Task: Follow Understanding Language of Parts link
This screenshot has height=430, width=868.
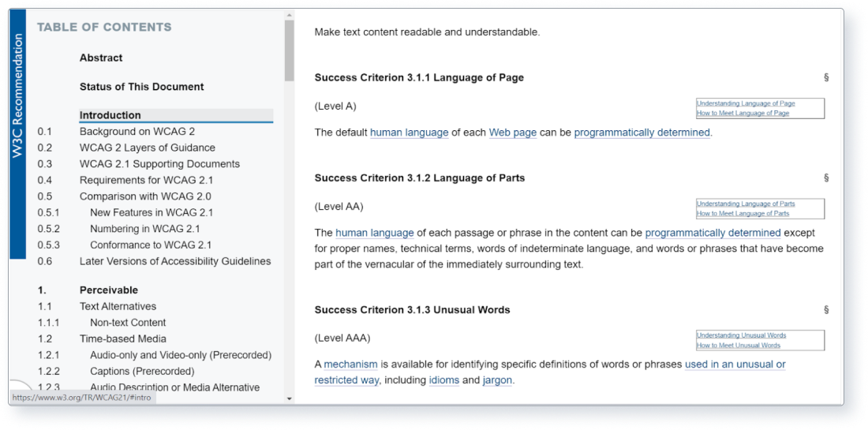Action: click(746, 204)
